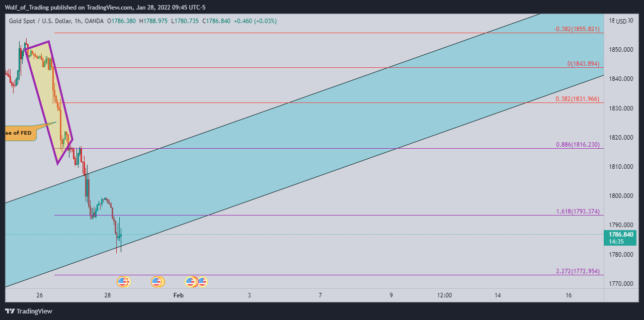Viewport: 644px width, 320px height.
Task: Click the Wolf_of_Trading published header text
Action: point(105,7)
